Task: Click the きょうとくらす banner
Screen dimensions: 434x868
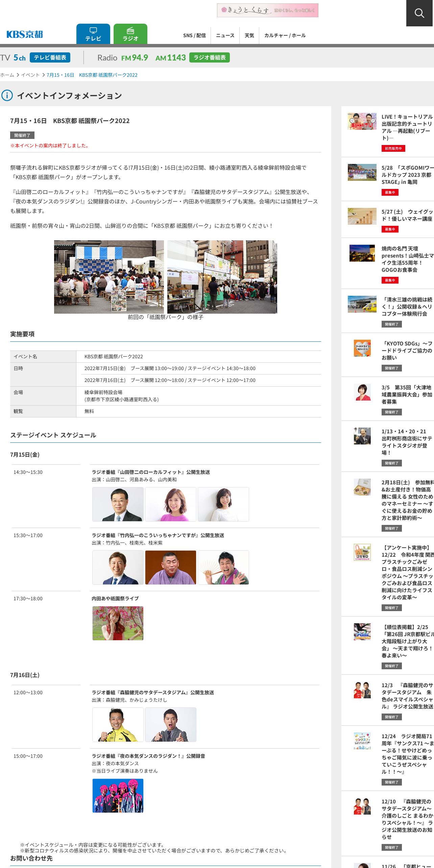Action: coord(268,10)
